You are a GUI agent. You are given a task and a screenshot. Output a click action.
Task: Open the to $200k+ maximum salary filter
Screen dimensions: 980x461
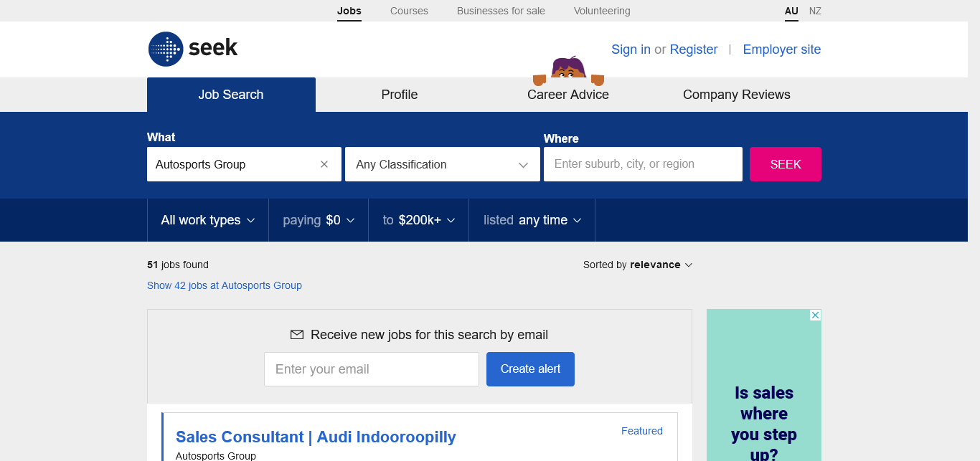point(418,220)
